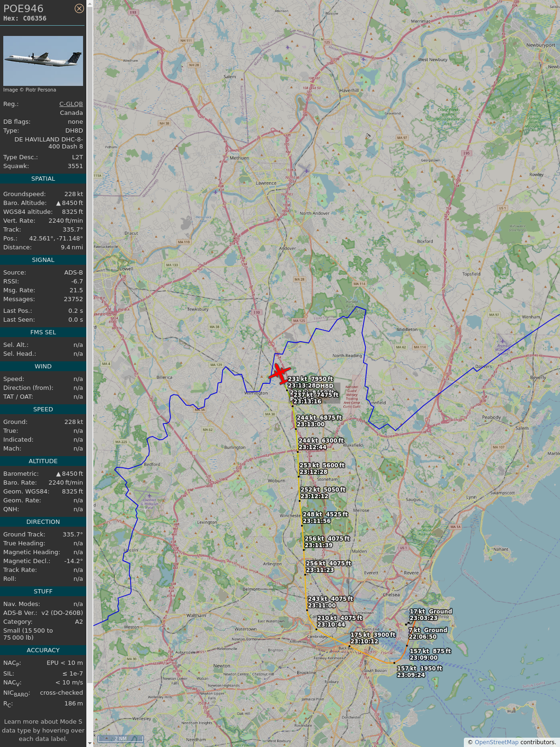
Task: Click the climbing arrow icon beside Baro. Altitude
Action: (58, 203)
